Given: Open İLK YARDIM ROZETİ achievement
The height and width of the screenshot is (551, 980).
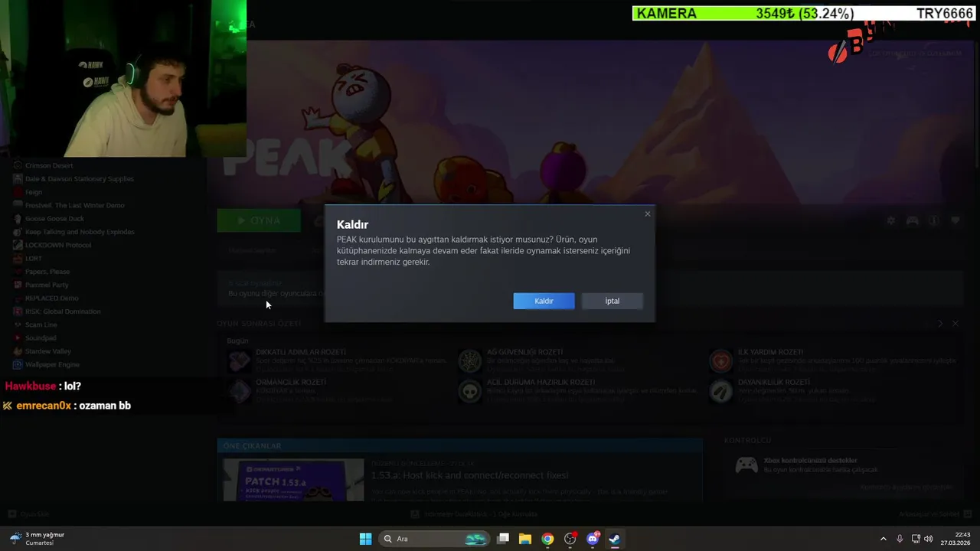Looking at the screenshot, I should pos(770,352).
